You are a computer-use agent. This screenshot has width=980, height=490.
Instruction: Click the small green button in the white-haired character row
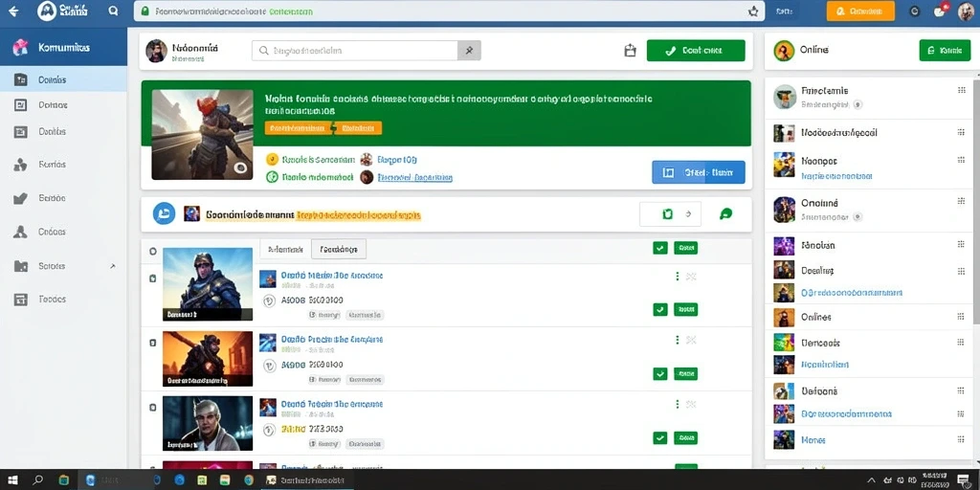pos(685,438)
